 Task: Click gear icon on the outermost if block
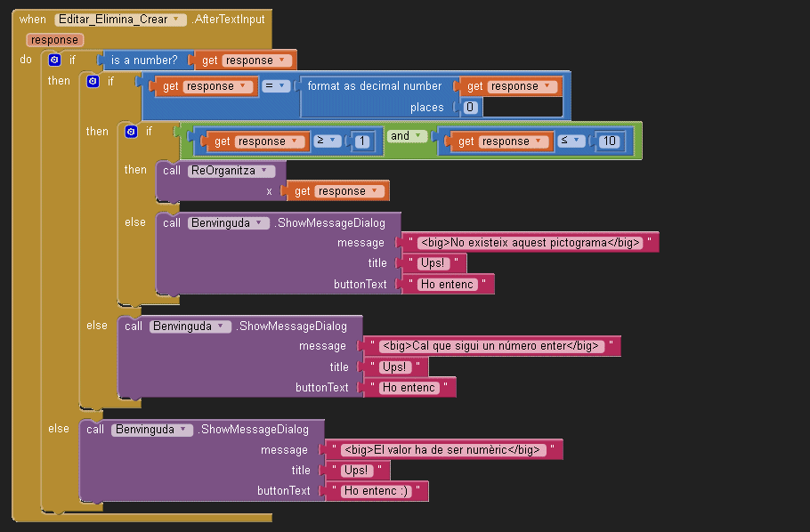(54, 60)
